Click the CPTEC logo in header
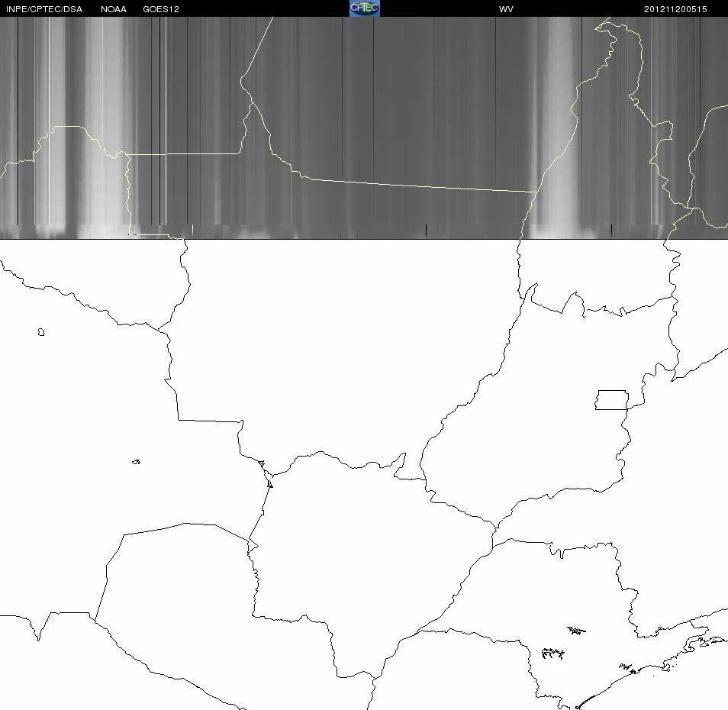Viewport: 728px width, 710px height. [x=365, y=8]
